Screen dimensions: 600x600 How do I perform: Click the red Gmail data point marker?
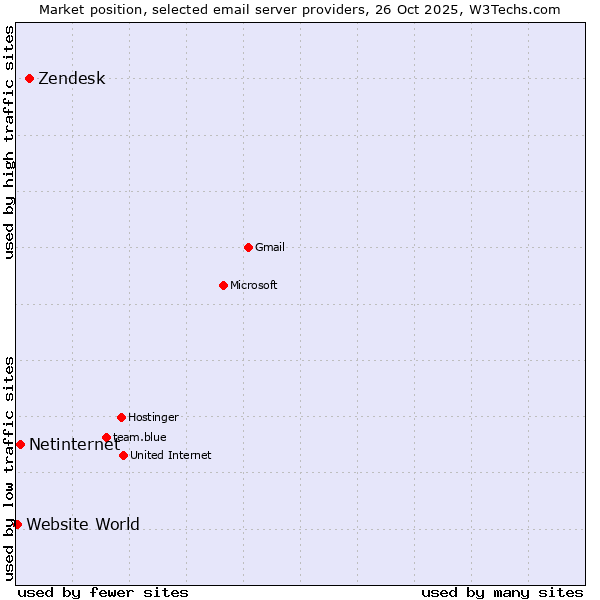click(x=248, y=247)
